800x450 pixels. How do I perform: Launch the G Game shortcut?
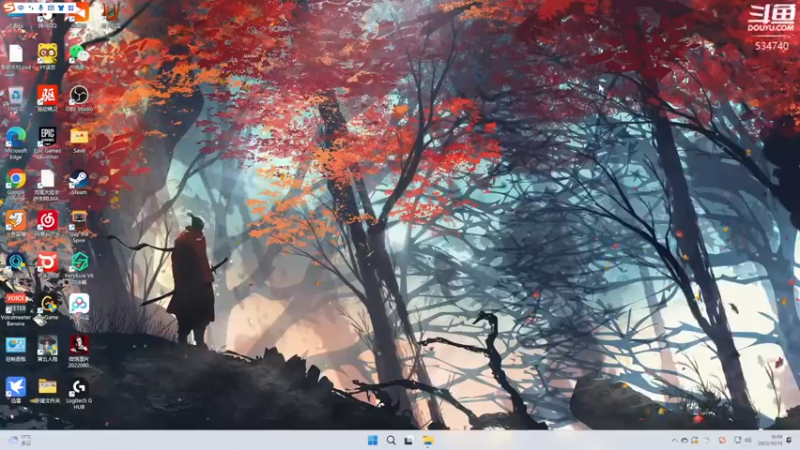pos(48,304)
